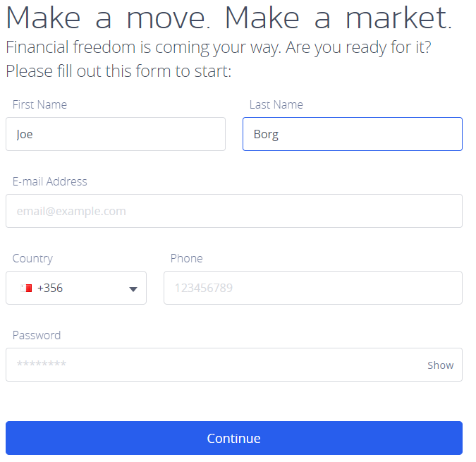The width and height of the screenshot is (476, 462).
Task: Select the +356 country code text
Action: [50, 288]
